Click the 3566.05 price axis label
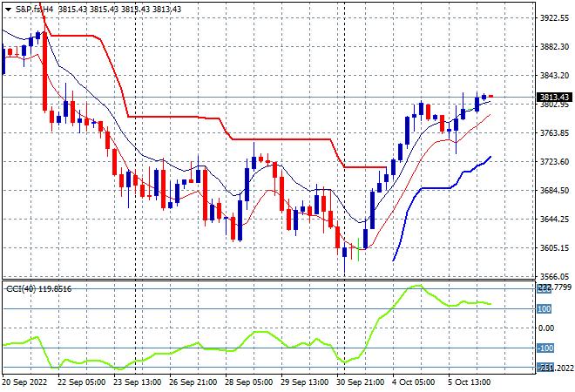575x392 pixels. [554, 277]
